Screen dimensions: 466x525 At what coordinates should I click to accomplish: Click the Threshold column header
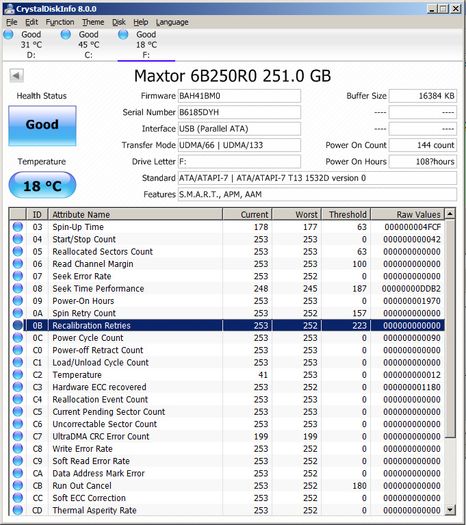tap(346, 214)
